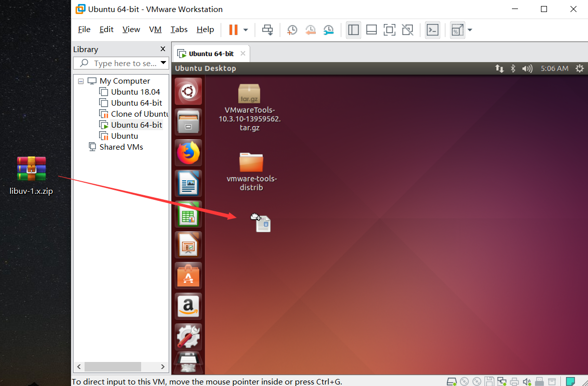Screen dimensions: 588x386
Task: Click the 5:06 AM clock indicator
Action: click(x=554, y=68)
